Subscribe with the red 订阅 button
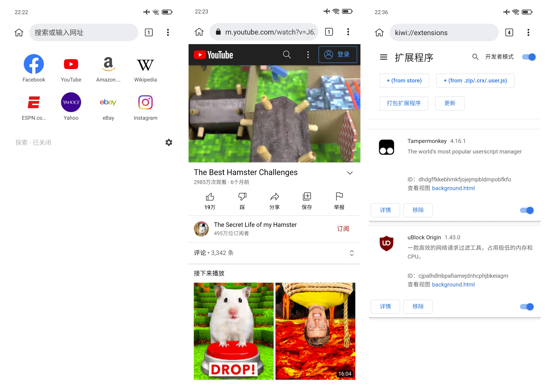This screenshot has width=549, height=392. (343, 229)
